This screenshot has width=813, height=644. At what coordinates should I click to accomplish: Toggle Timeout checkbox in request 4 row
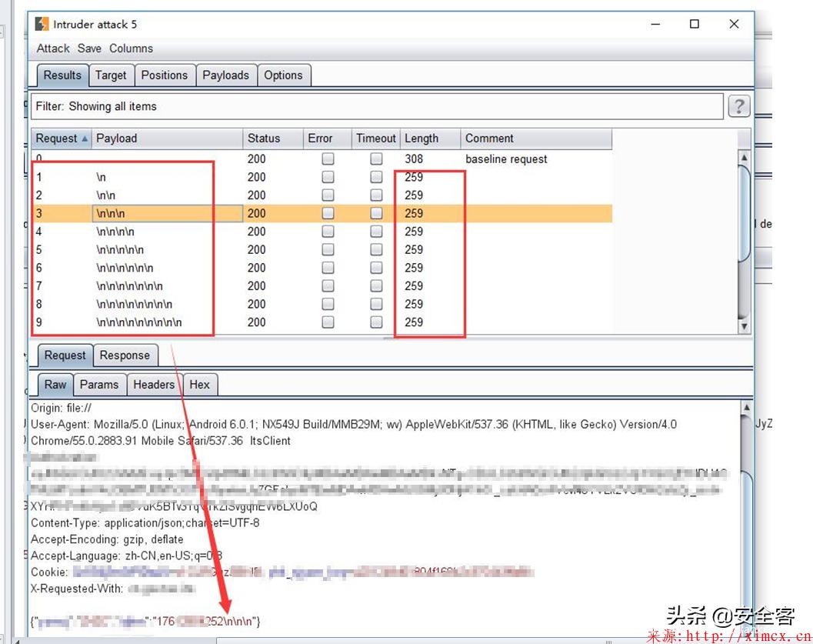376,232
